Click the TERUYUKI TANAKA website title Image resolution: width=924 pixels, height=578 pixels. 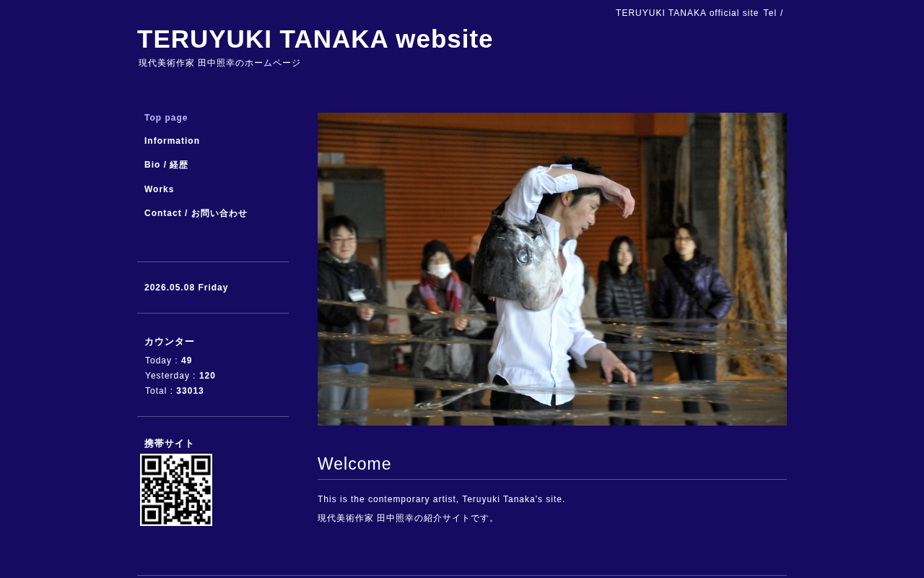pos(315,39)
